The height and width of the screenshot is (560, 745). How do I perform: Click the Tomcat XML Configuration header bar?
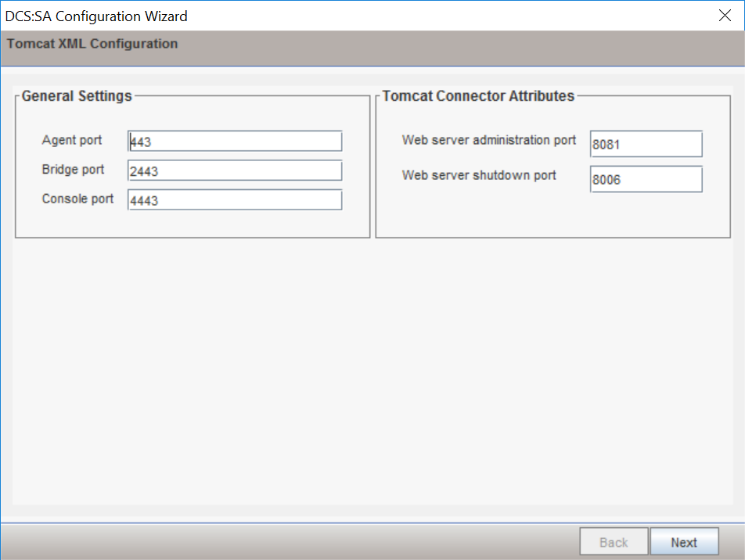click(92, 44)
